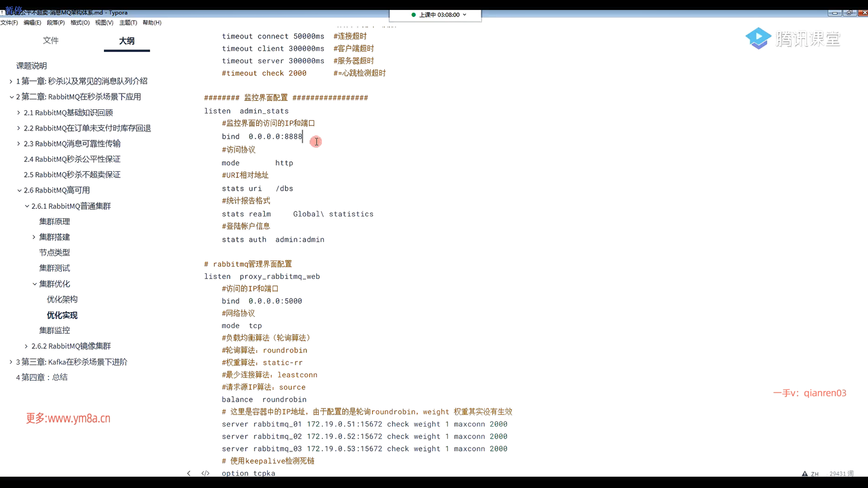868x488 pixels.
Task: Open the 主题(T) theme menu
Action: click(x=128, y=23)
